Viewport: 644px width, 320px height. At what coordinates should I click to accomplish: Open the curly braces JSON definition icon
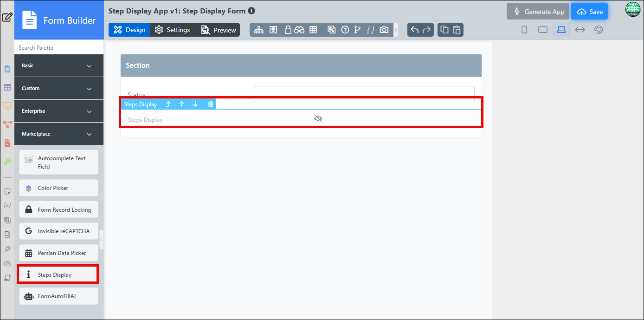click(x=370, y=30)
